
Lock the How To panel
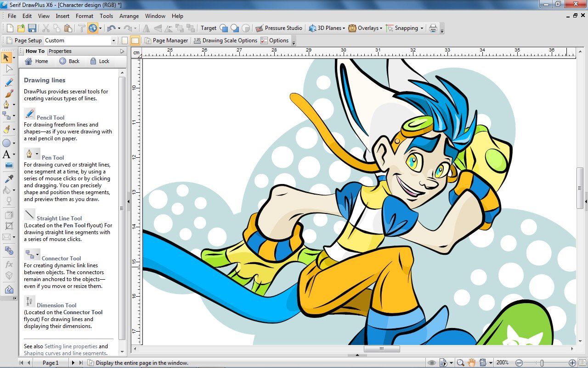click(99, 61)
